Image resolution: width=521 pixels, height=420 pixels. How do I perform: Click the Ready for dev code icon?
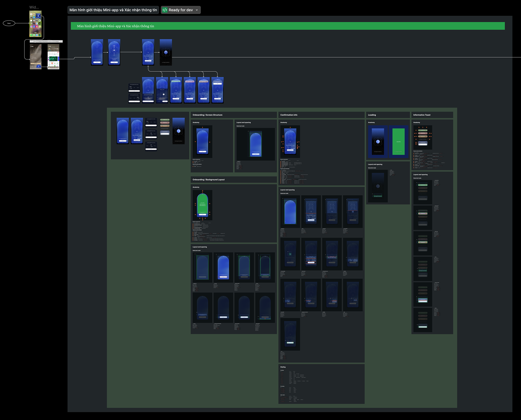tap(165, 10)
